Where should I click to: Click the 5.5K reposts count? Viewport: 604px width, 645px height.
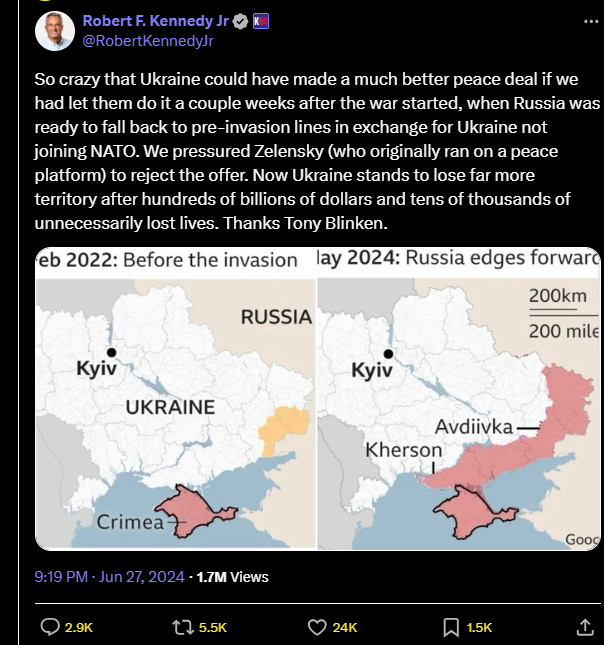tap(213, 628)
